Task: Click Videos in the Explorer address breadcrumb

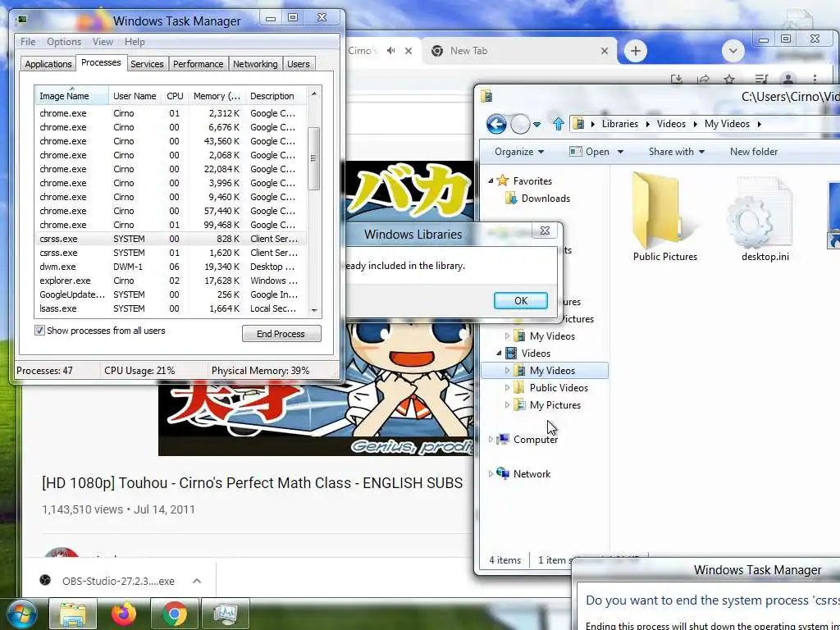Action: [671, 124]
